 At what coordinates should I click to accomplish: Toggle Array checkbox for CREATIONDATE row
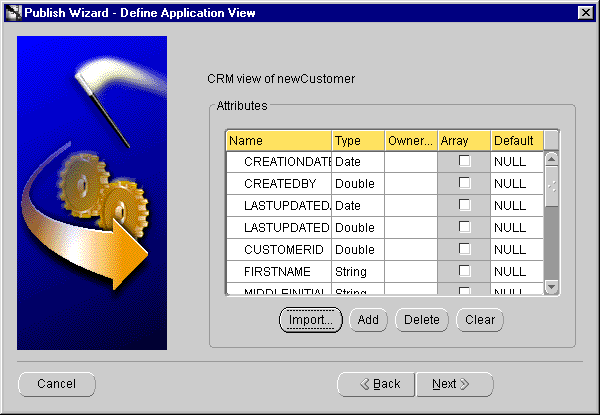464,161
